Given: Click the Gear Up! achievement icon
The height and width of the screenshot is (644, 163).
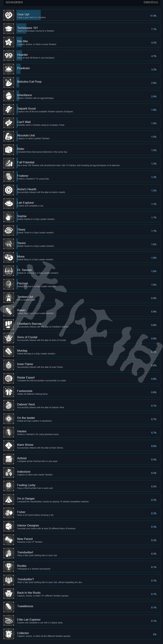Looking at the screenshot, I should (x=9, y=15).
